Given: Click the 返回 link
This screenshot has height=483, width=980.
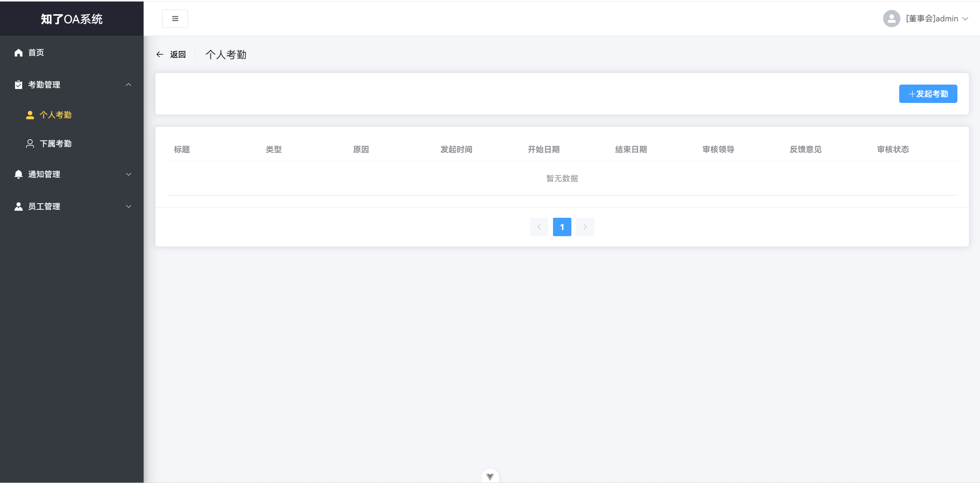Looking at the screenshot, I should [x=178, y=54].
